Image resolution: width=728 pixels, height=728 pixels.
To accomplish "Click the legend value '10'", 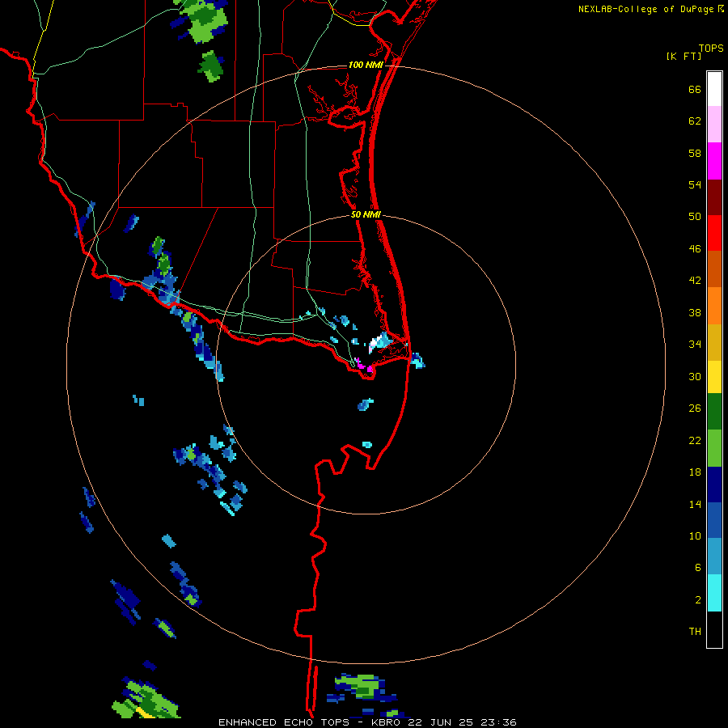I will (695, 536).
